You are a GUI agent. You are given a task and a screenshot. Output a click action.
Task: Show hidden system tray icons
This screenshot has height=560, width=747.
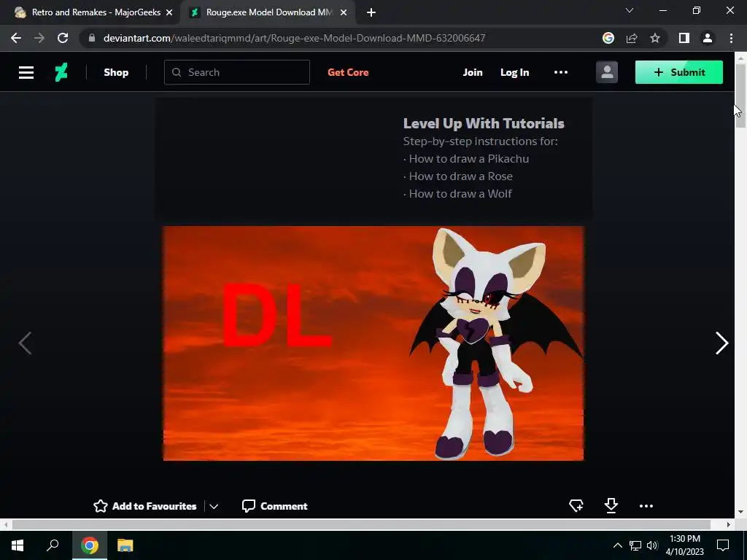pyautogui.click(x=617, y=545)
